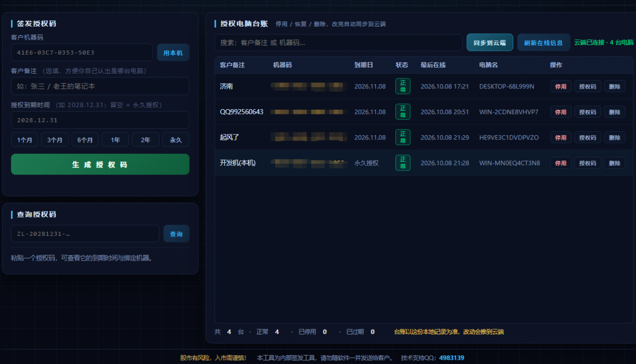This screenshot has width=636, height=364.
Task: Select the WIN-MN0EQ4CT3N8 computer name
Action: (x=509, y=163)
